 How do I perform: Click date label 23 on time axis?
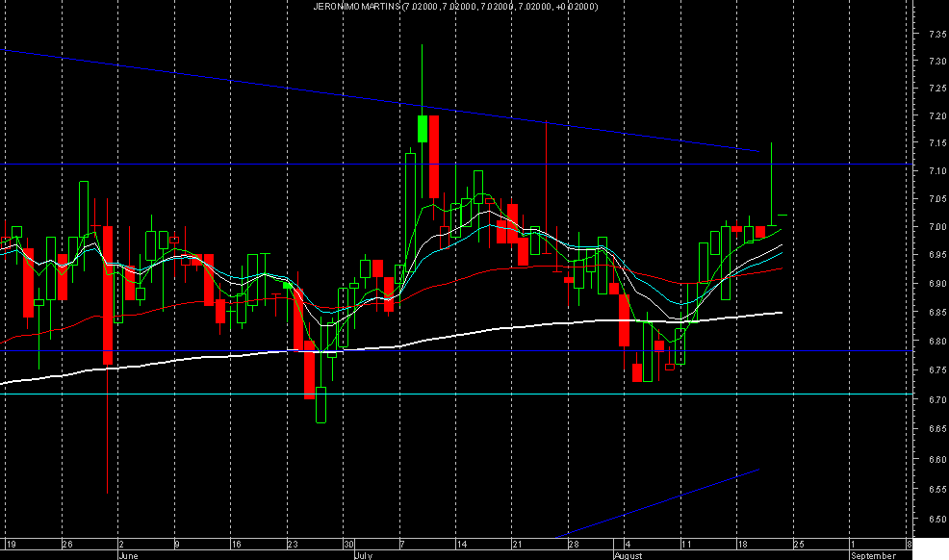293,545
